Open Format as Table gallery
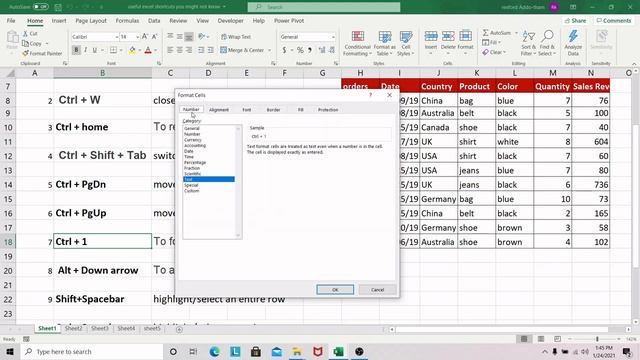The image size is (640, 360). pyautogui.click(x=385, y=43)
